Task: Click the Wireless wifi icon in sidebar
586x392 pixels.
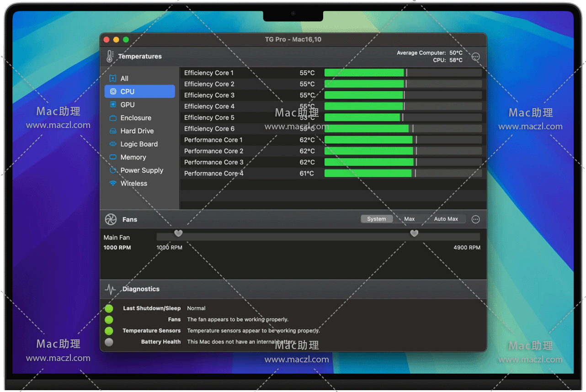Action: 113,183
